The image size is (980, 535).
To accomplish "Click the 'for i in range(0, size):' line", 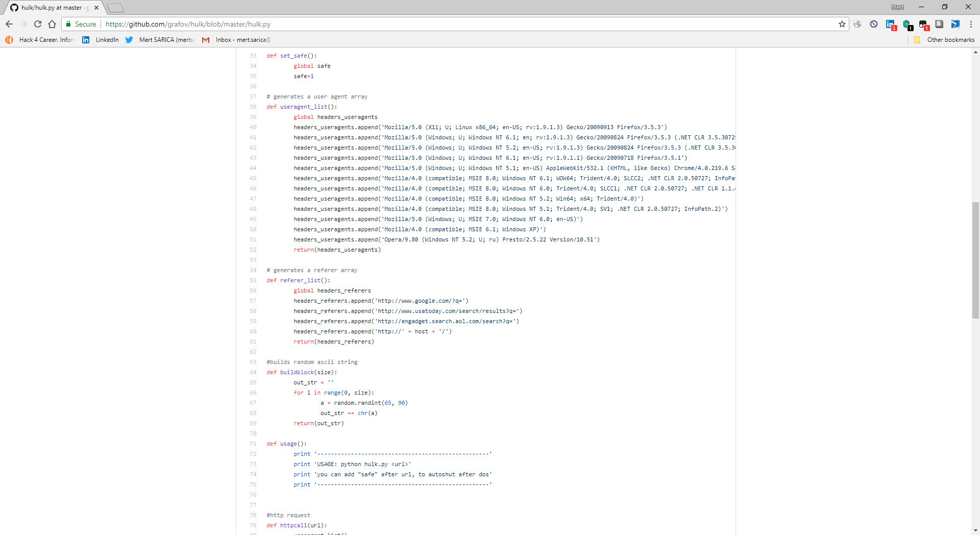I will point(334,393).
